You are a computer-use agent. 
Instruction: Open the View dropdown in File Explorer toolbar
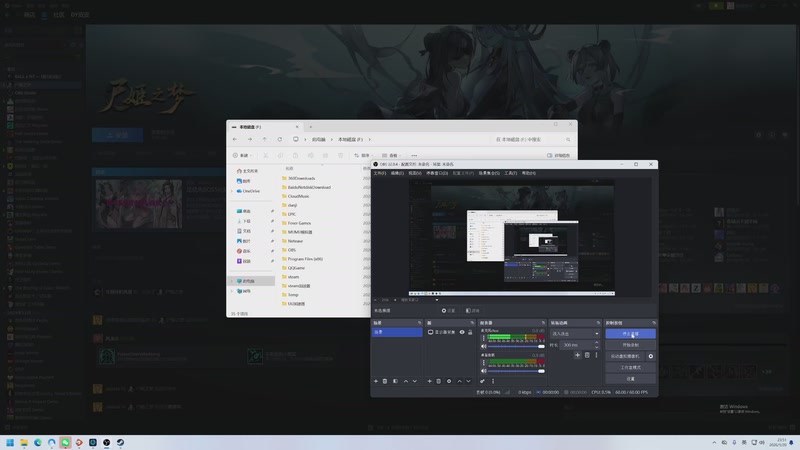click(x=391, y=155)
